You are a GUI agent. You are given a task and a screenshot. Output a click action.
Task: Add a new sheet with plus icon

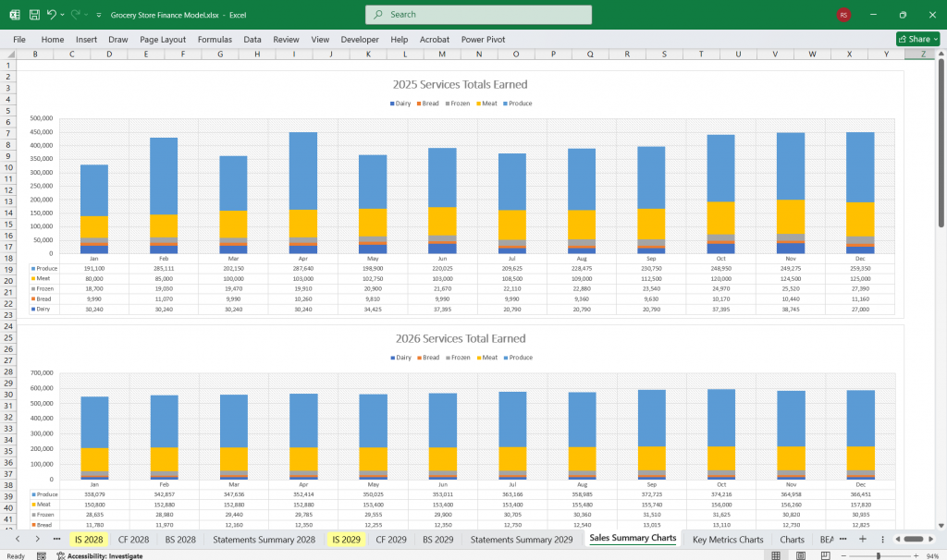point(862,539)
